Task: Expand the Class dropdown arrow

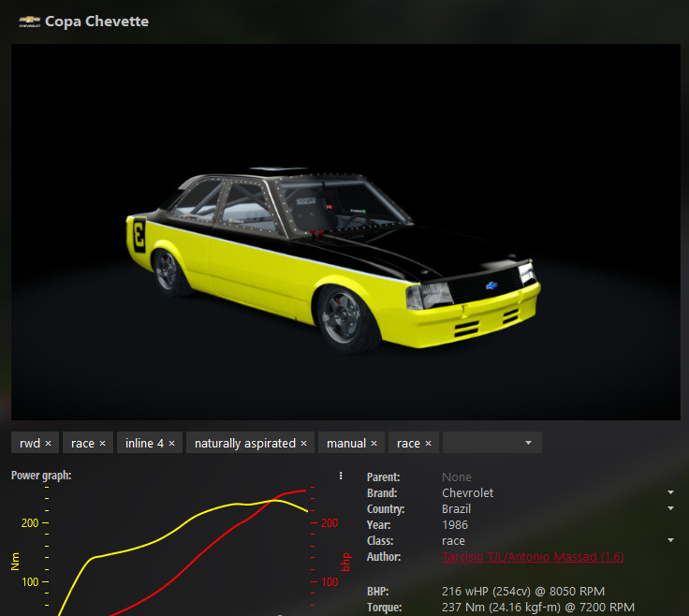Action: (x=670, y=540)
